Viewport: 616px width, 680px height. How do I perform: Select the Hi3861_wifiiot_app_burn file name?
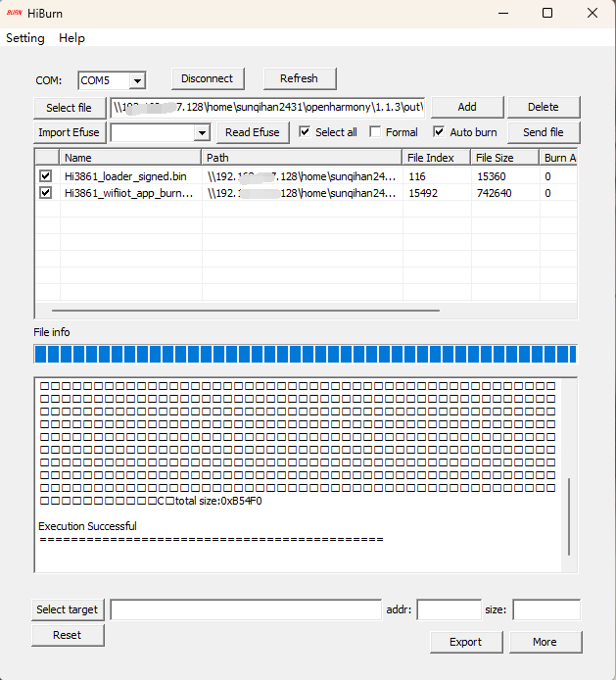pyautogui.click(x=128, y=193)
